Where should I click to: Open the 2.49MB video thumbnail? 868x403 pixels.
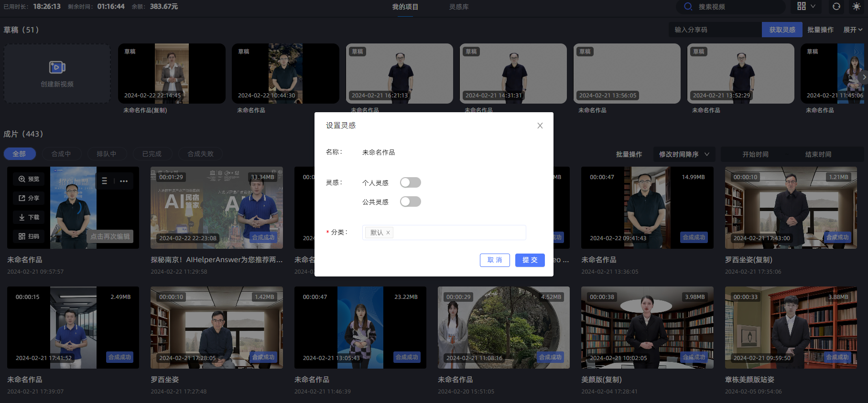click(73, 328)
